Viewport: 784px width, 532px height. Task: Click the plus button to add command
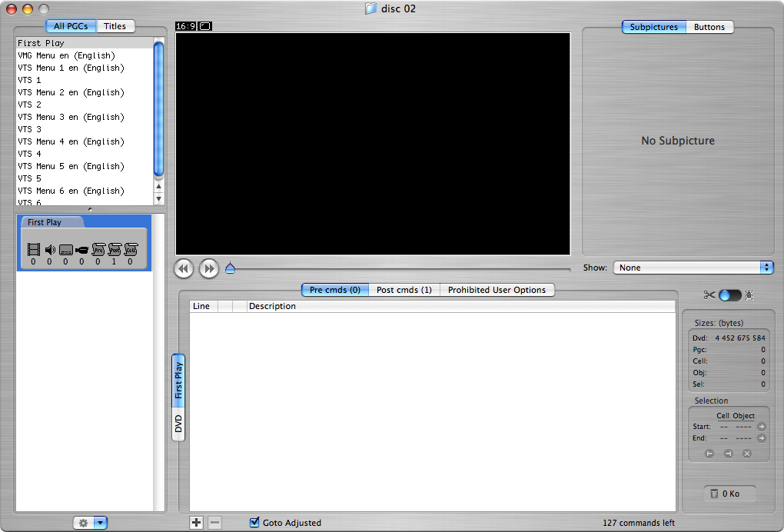pyautogui.click(x=197, y=523)
